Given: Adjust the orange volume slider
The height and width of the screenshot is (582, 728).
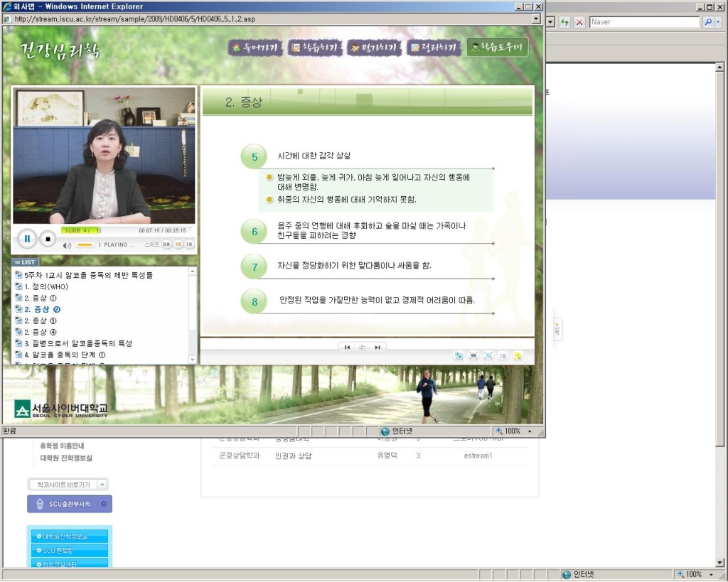Looking at the screenshot, I should [x=85, y=245].
